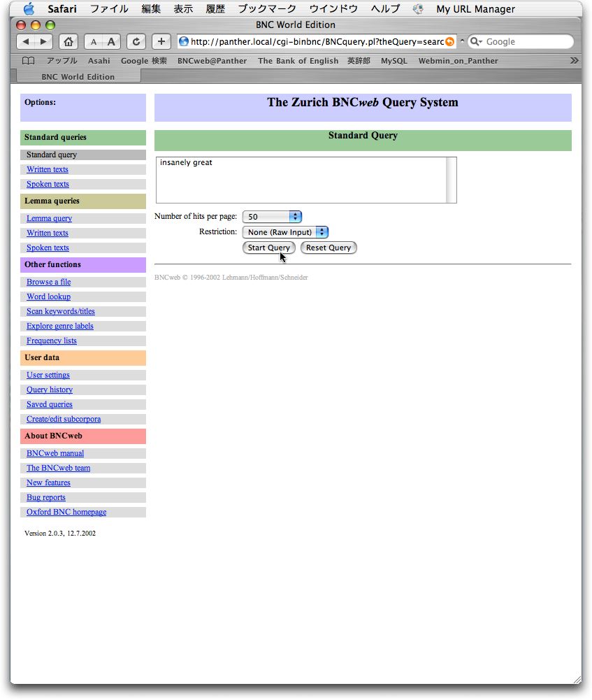Viewport: 592px width, 700px height.
Task: Open My URL Manager menu
Action: pos(475,9)
